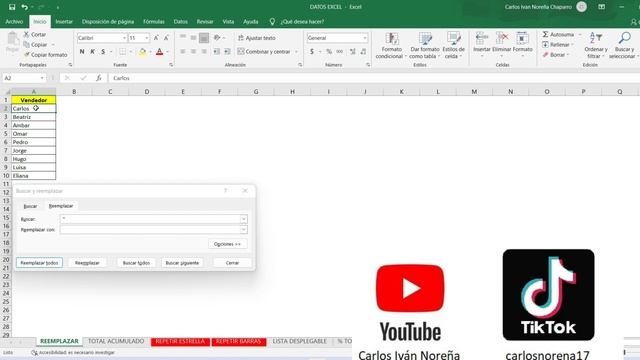This screenshot has width=640, height=360.
Task: Open dialog help question mark
Action: point(225,191)
